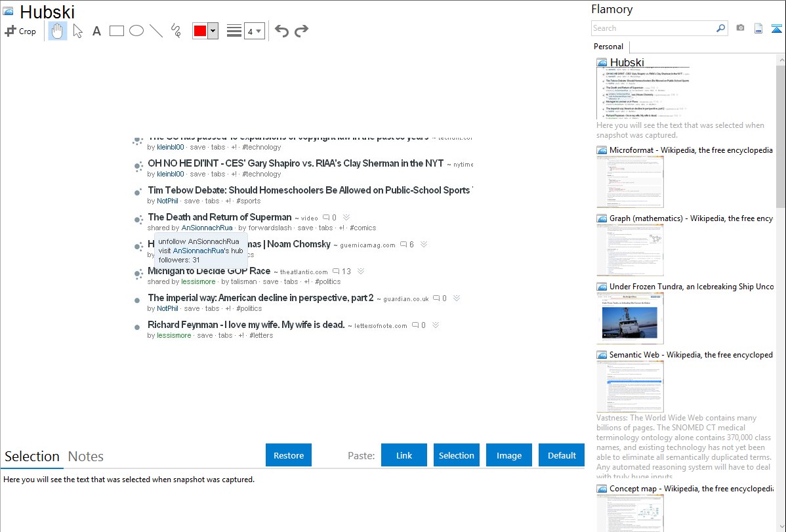
Task: Click the #comics tag
Action: click(363, 228)
